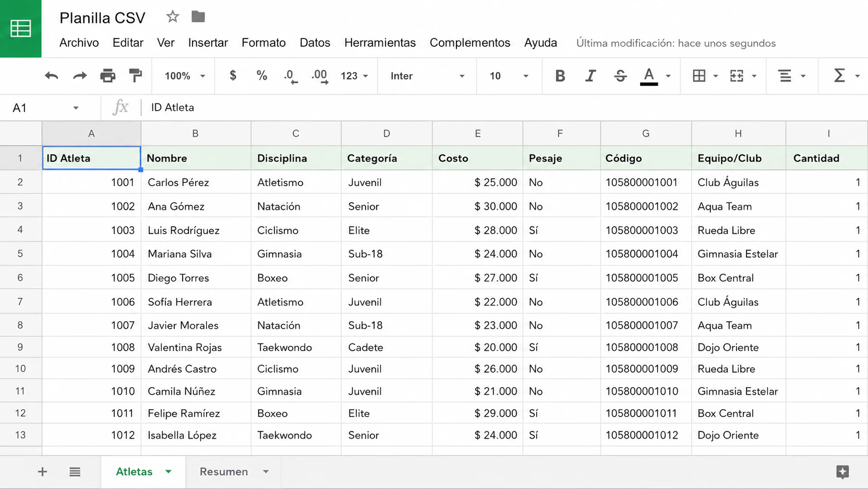Open the Atletas tab menu arrow

(168, 472)
